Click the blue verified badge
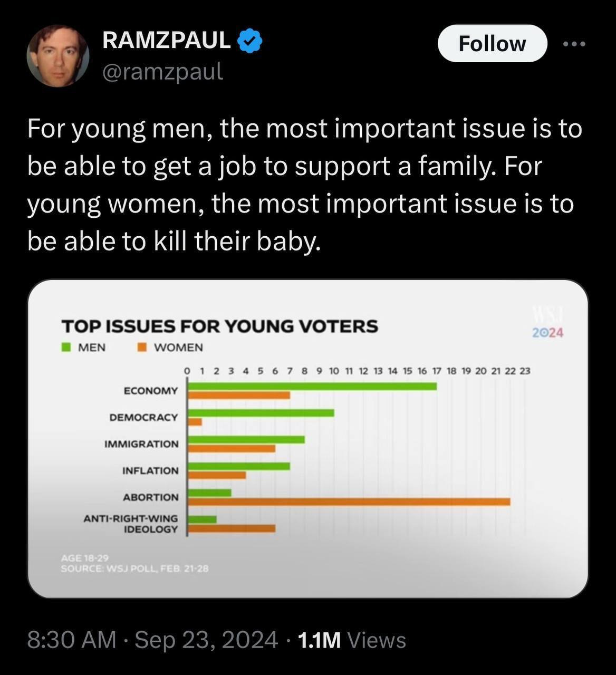616x675 pixels. click(x=249, y=41)
